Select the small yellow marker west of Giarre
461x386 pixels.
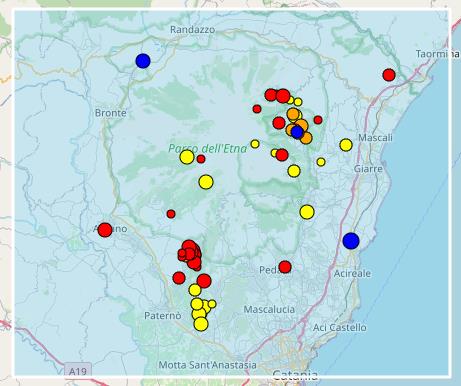[x=321, y=162]
